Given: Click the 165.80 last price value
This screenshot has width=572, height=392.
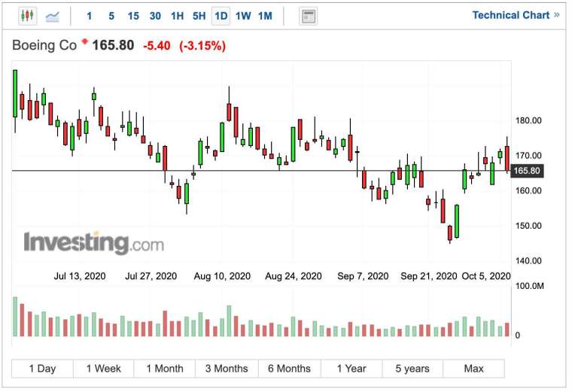Looking at the screenshot, I should 113,45.
